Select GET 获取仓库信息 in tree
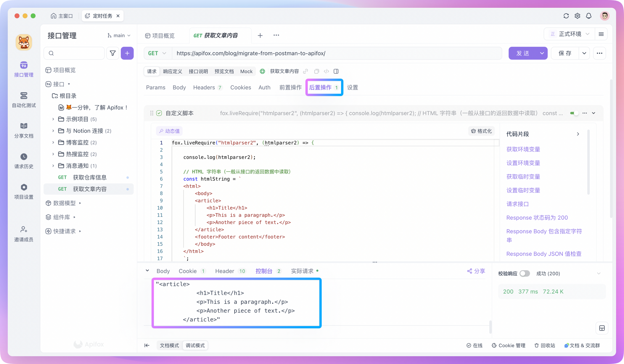Viewport: 624px width, 364px height. tap(89, 177)
